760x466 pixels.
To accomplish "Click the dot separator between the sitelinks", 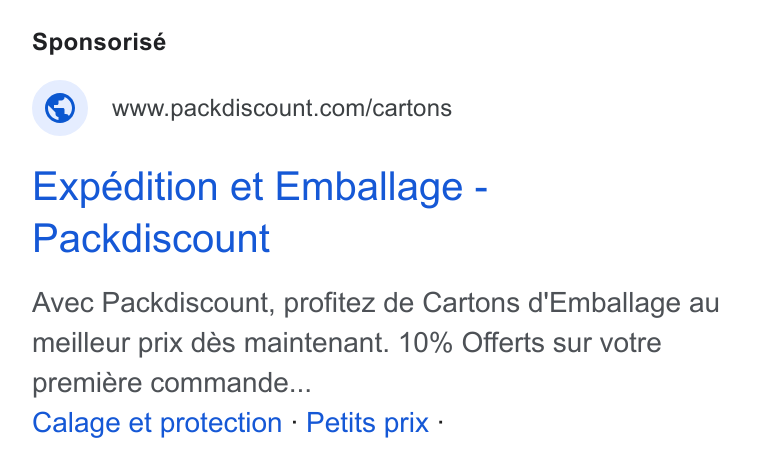I will click(294, 422).
